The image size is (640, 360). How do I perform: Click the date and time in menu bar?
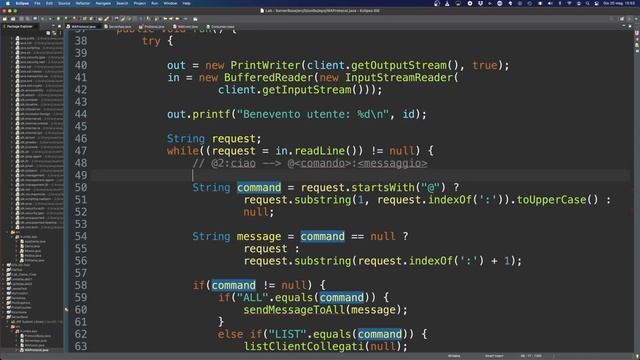click(619, 3)
